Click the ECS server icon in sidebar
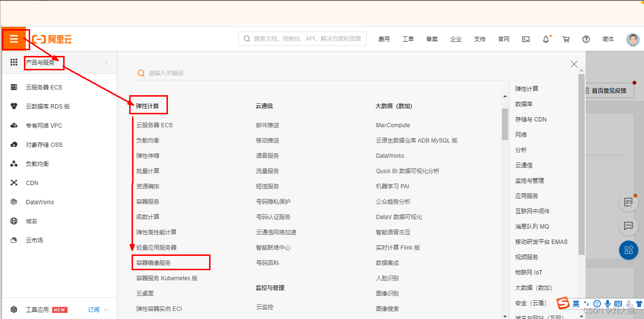644x319 pixels. tap(14, 87)
